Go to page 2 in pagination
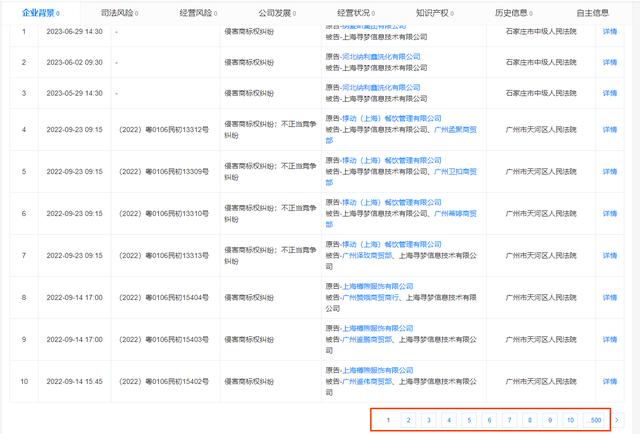The height and width of the screenshot is (434, 640). 408,420
